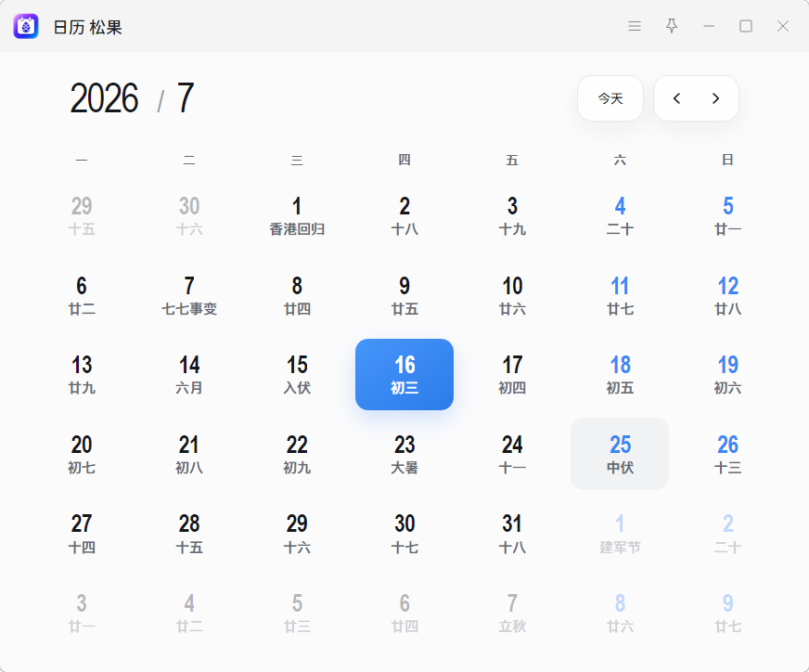Click the month number 7 in header
The height and width of the screenshot is (672, 809).
186,98
